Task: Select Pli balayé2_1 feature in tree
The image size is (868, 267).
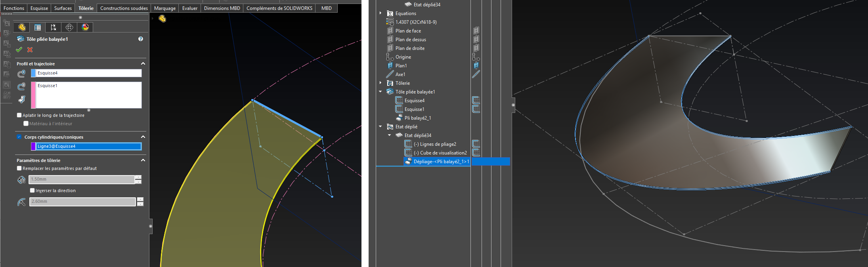Action: coord(417,118)
